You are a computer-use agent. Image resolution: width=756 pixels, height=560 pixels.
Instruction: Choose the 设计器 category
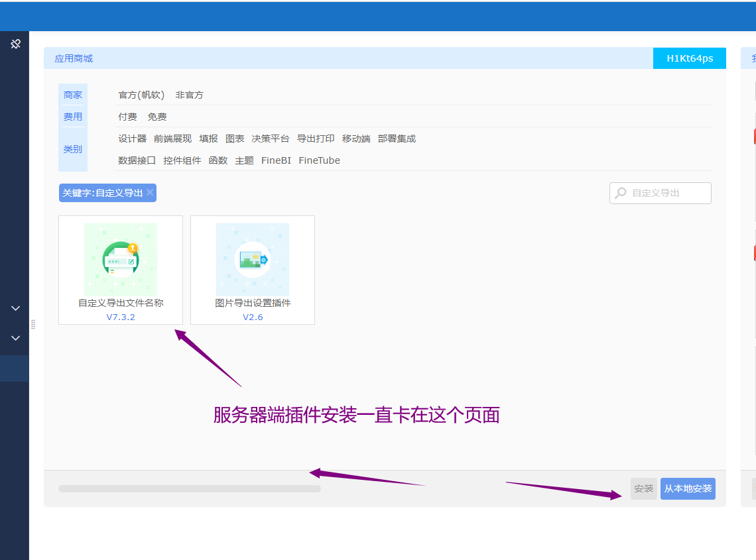pyautogui.click(x=132, y=139)
